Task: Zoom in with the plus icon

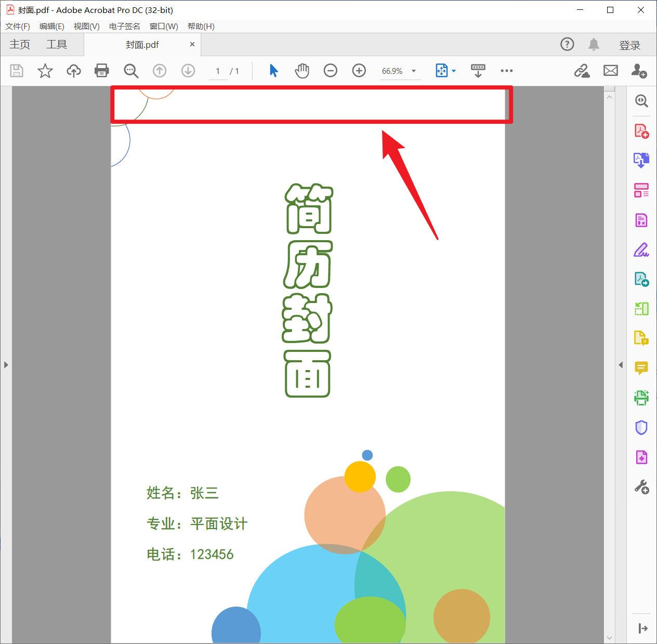Action: tap(359, 71)
